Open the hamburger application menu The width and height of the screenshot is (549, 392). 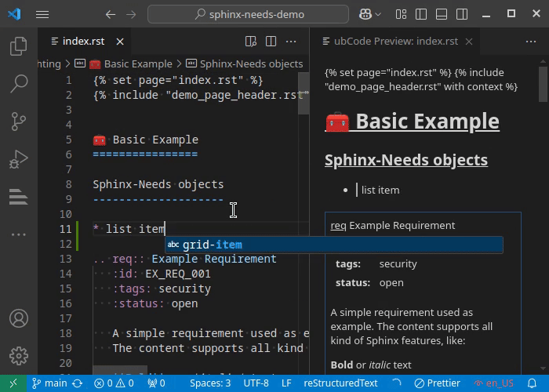click(42, 14)
